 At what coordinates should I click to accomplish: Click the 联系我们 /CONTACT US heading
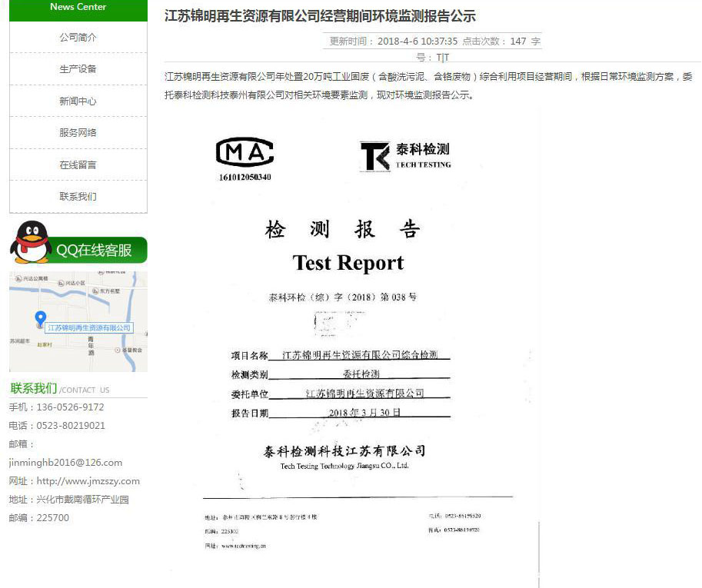pyautogui.click(x=59, y=388)
